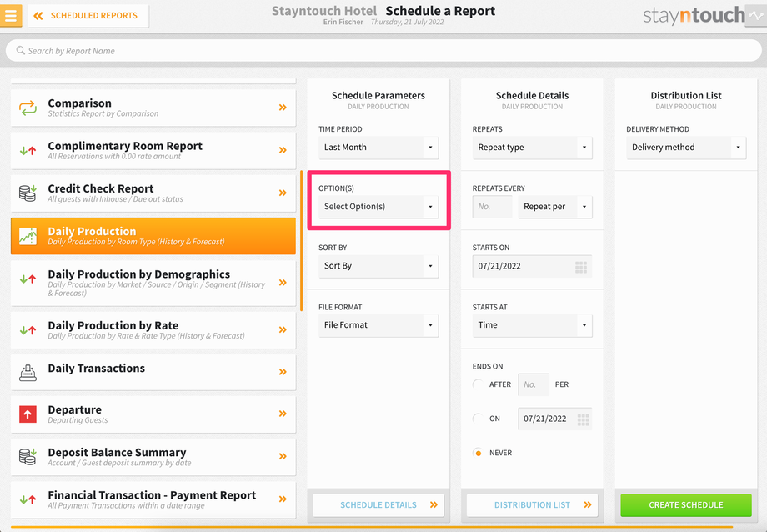Select the Departure report title
This screenshot has height=532, width=767.
tap(75, 409)
